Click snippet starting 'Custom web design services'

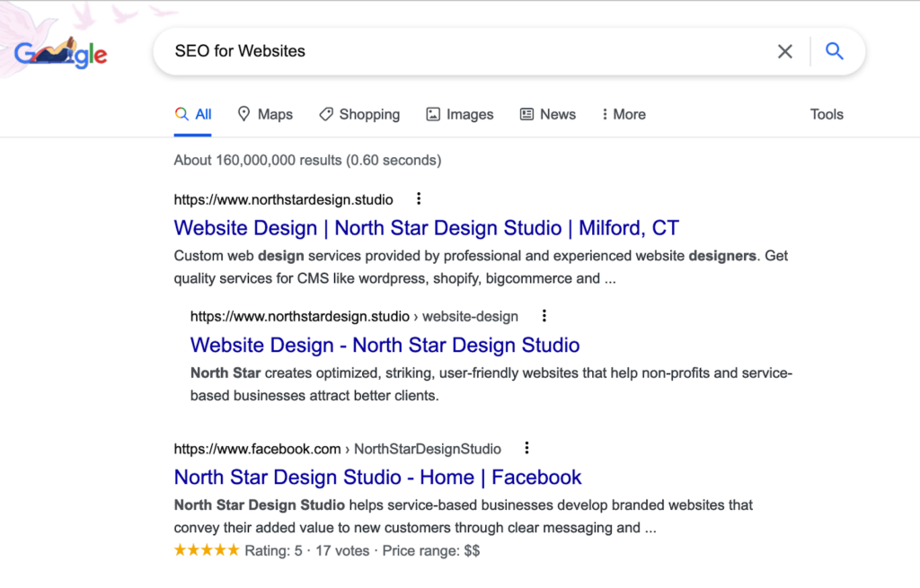481,267
